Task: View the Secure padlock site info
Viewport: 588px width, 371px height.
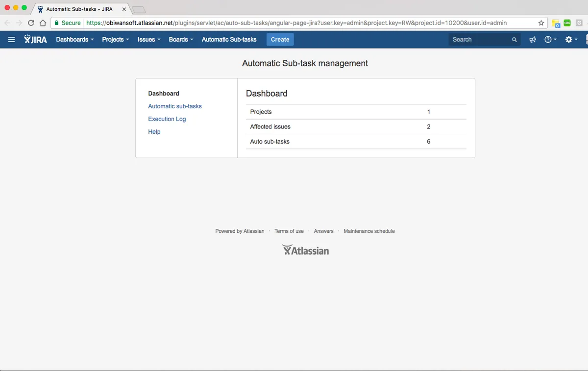Action: [68, 23]
